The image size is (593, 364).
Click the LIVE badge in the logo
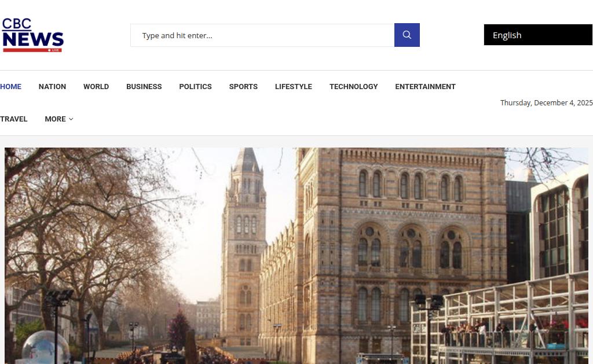click(54, 50)
